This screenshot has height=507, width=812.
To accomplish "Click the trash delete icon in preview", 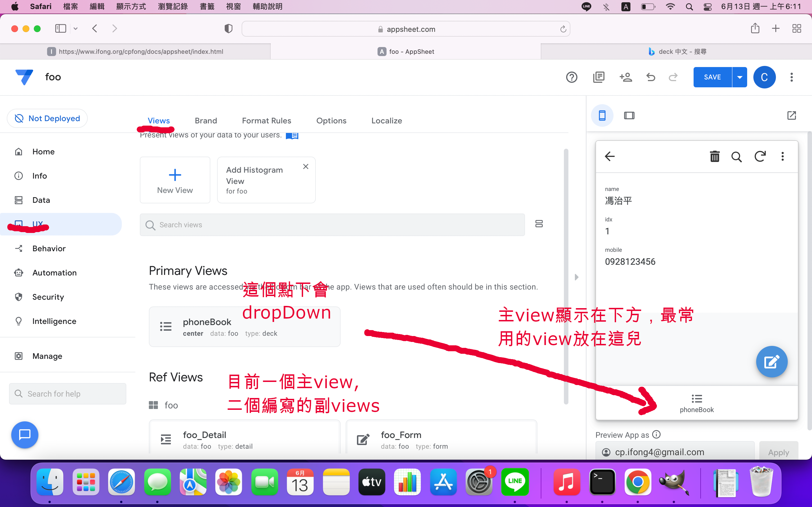I will [x=714, y=157].
